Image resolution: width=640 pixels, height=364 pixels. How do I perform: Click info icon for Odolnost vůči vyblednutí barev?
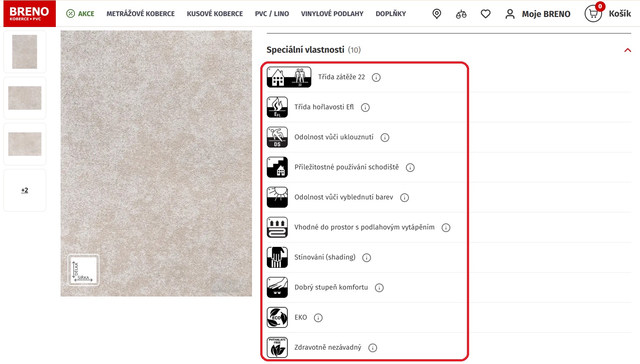[x=405, y=198]
